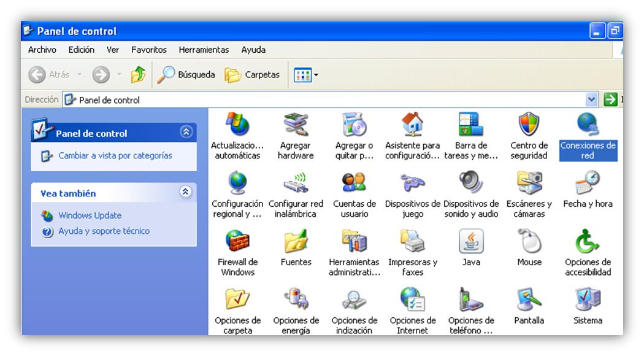Click the green Ir arrow button
644x356 pixels.
[610, 99]
